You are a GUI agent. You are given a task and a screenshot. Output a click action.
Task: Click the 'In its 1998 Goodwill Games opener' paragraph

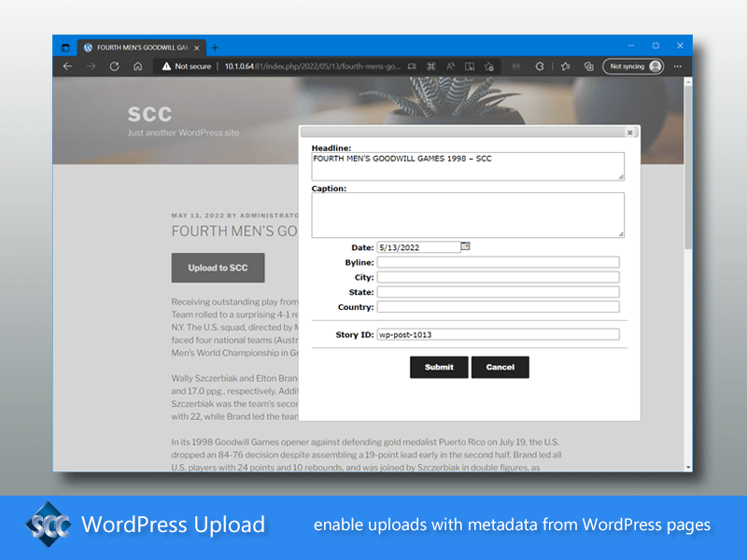click(366, 455)
